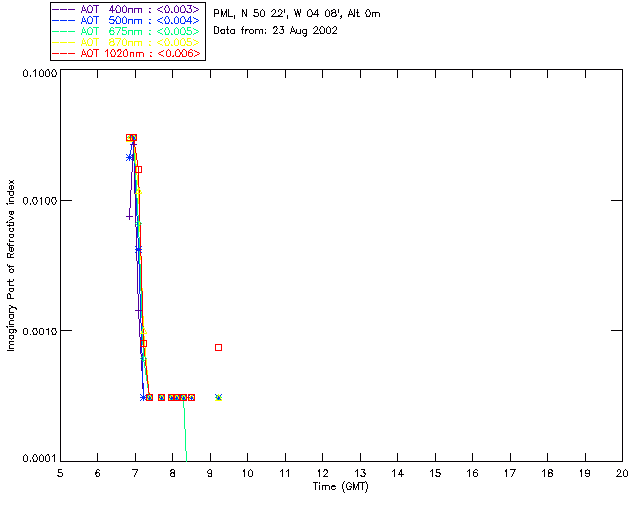Click the red square marker near 0.017

pos(138,169)
